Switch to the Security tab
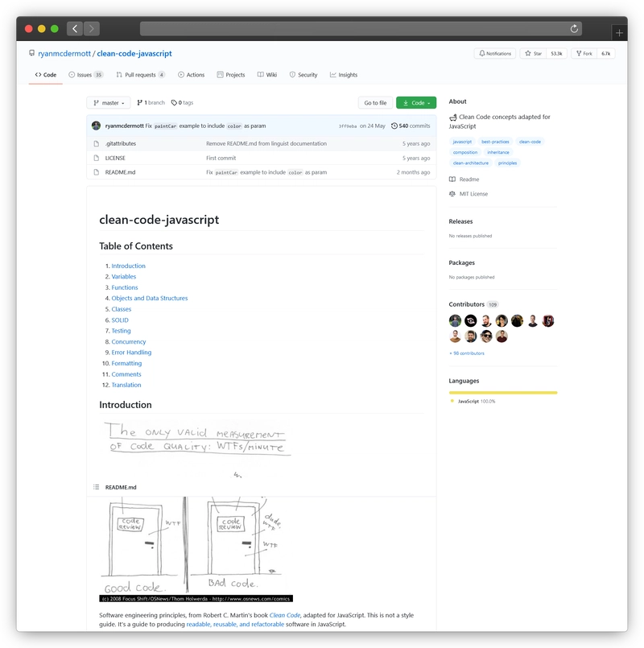 303,75
